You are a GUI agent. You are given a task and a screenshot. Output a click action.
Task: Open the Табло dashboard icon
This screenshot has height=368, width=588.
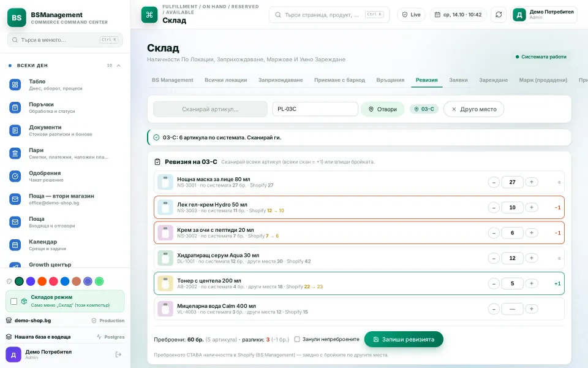point(15,85)
